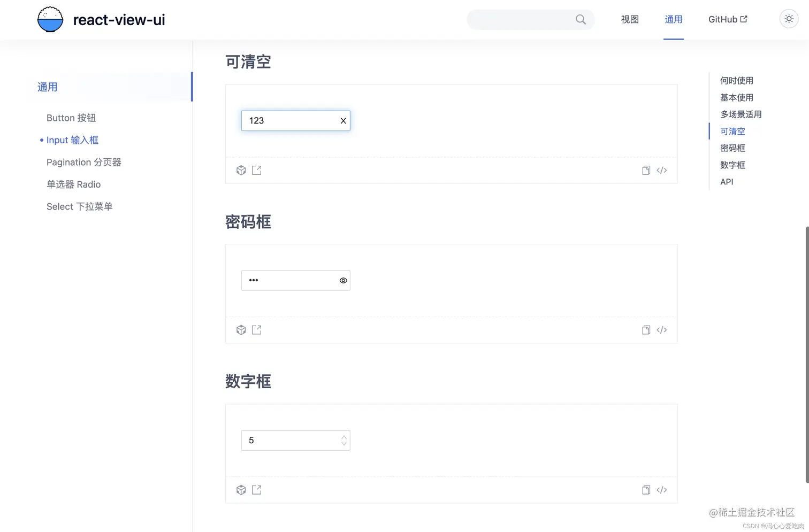Toggle the theme with the sun icon
Image resolution: width=809 pixels, height=532 pixels.
click(789, 19)
